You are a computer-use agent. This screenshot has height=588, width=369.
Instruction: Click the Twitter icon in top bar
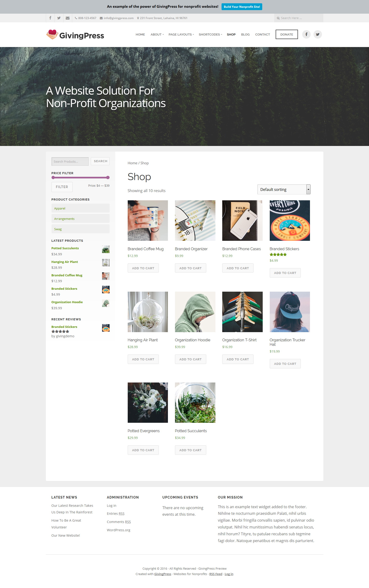[x=59, y=18]
